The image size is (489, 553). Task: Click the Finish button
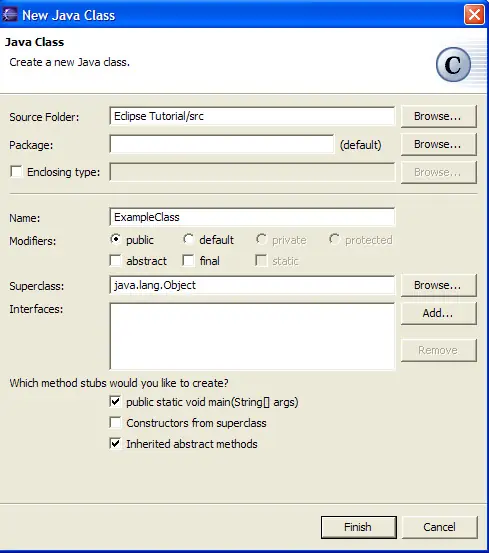click(359, 527)
